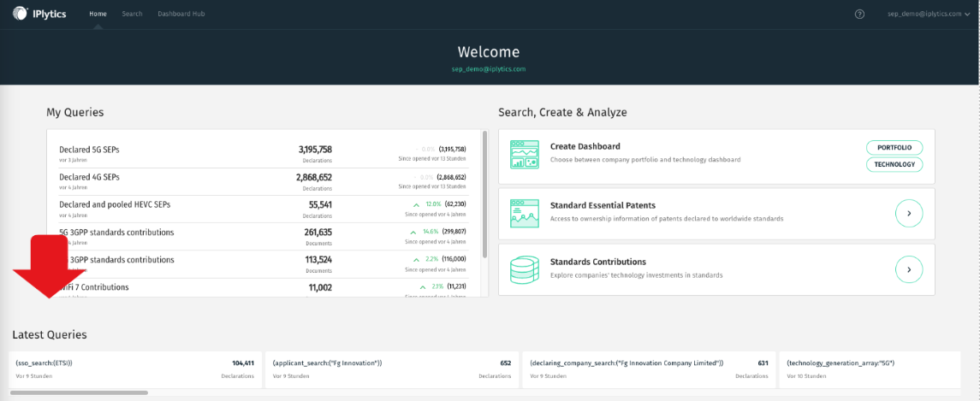Click the 261,635 documents count
This screenshot has height=401, width=980.
(x=318, y=232)
